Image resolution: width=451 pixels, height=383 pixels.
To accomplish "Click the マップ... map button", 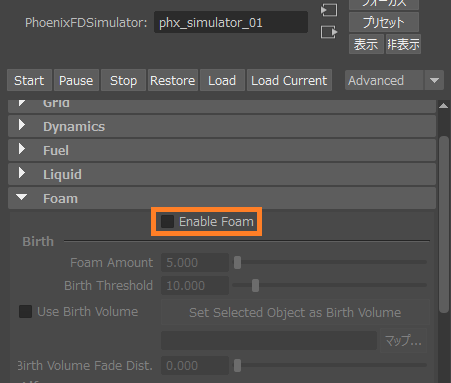I will click(403, 341).
